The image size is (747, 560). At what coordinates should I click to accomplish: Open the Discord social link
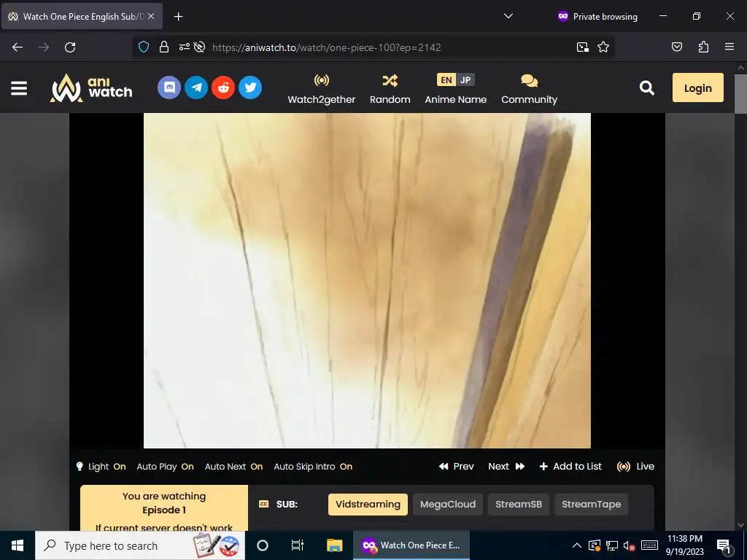coord(169,87)
